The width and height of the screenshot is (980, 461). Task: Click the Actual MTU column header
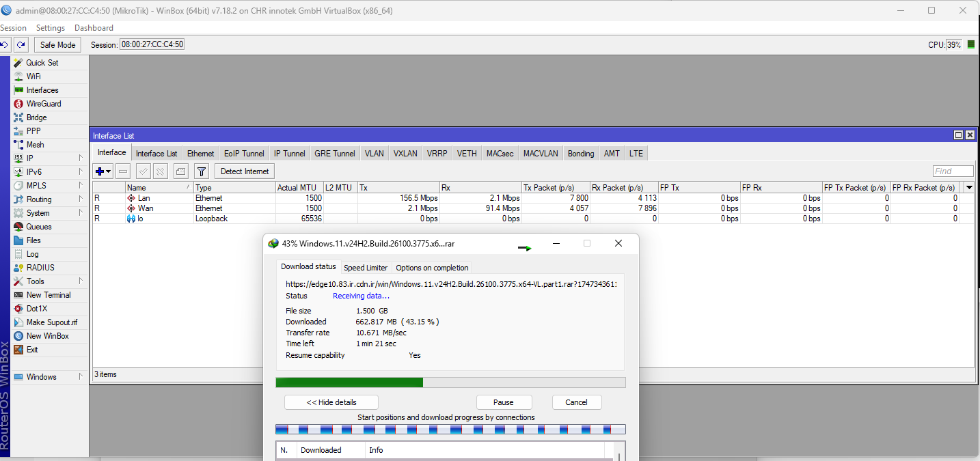pyautogui.click(x=299, y=187)
